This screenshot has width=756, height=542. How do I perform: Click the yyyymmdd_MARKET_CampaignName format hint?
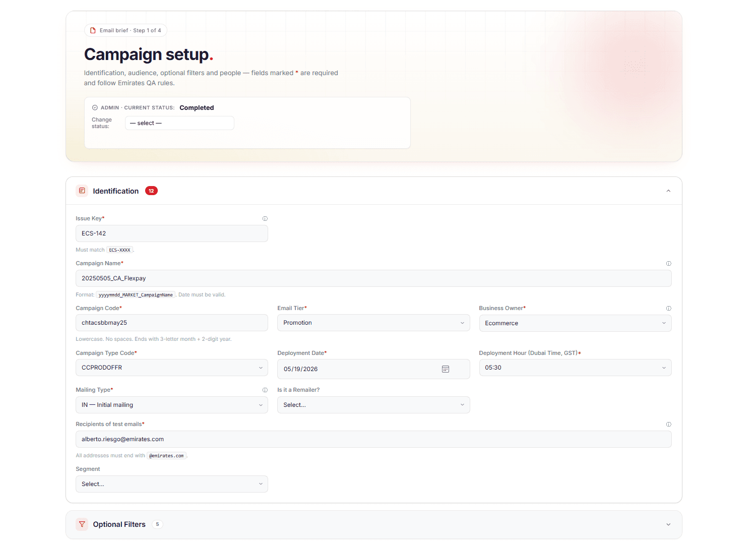[x=136, y=295]
